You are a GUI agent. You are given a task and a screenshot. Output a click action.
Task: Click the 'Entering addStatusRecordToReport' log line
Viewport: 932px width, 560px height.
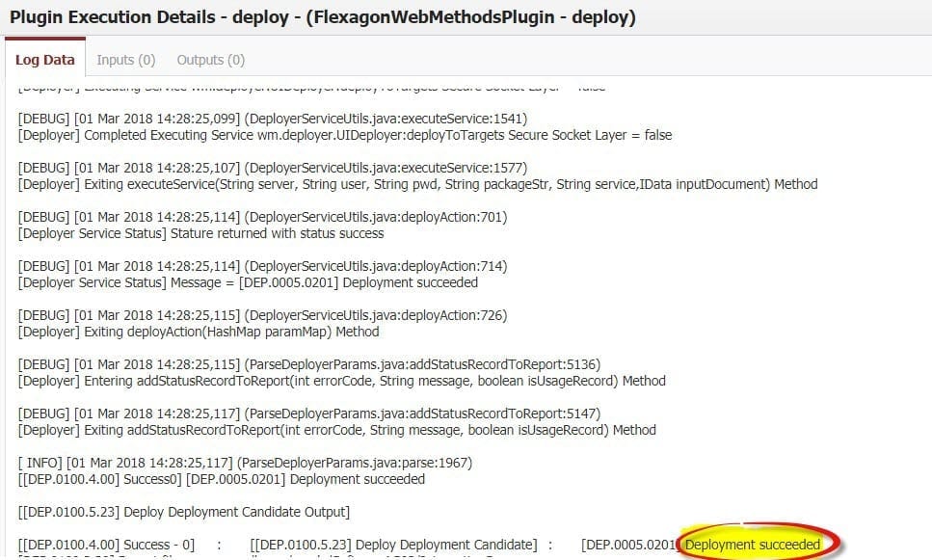click(342, 381)
